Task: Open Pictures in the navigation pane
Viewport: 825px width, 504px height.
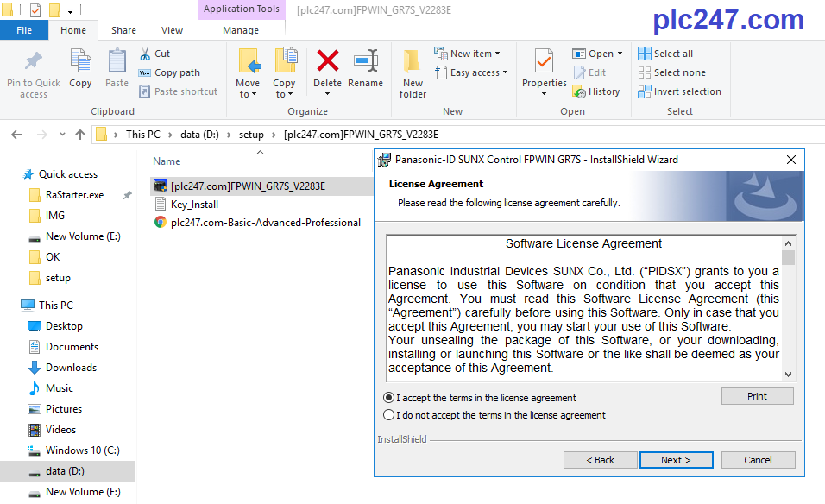Action: (64, 409)
